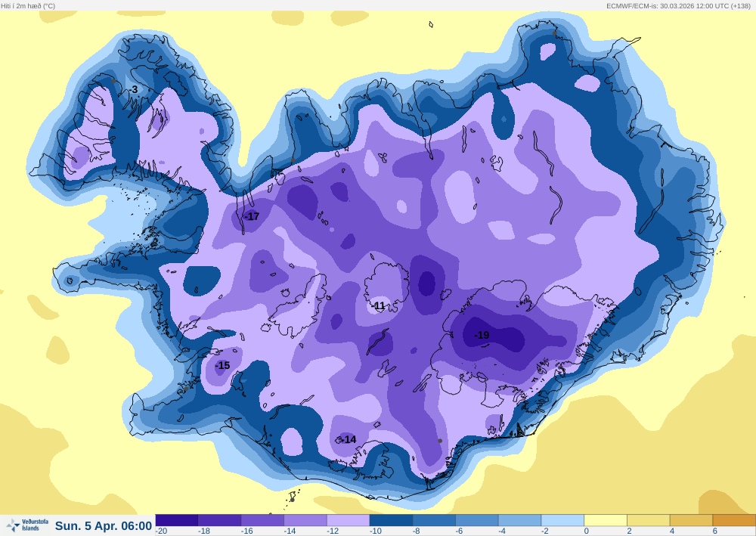
Task: Click the -10 legend scale label
Action: point(376,531)
